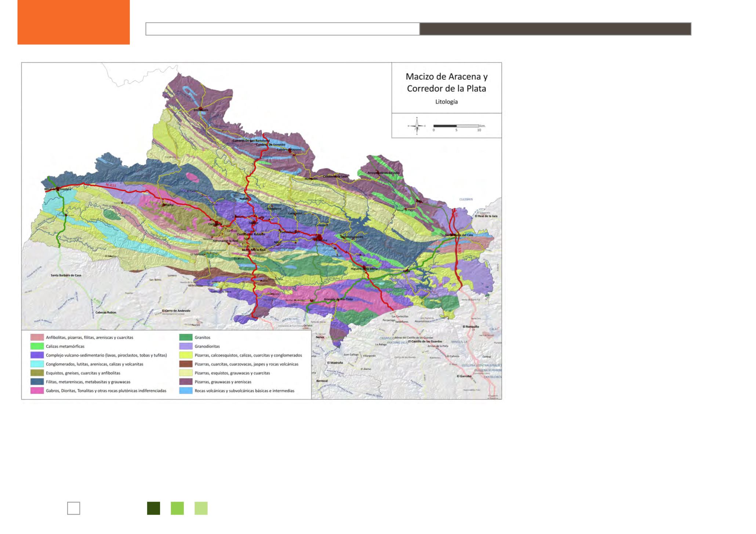The width and height of the screenshot is (756, 534).
Task: Click the 'Cumbres De San Bartolomé' label
Action: click(251, 141)
